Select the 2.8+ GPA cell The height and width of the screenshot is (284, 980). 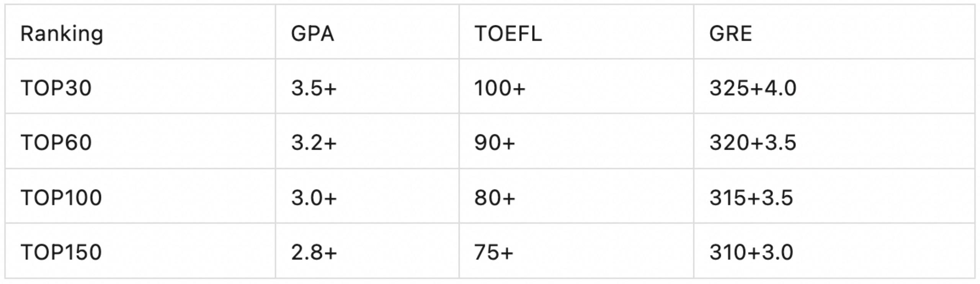point(314,252)
